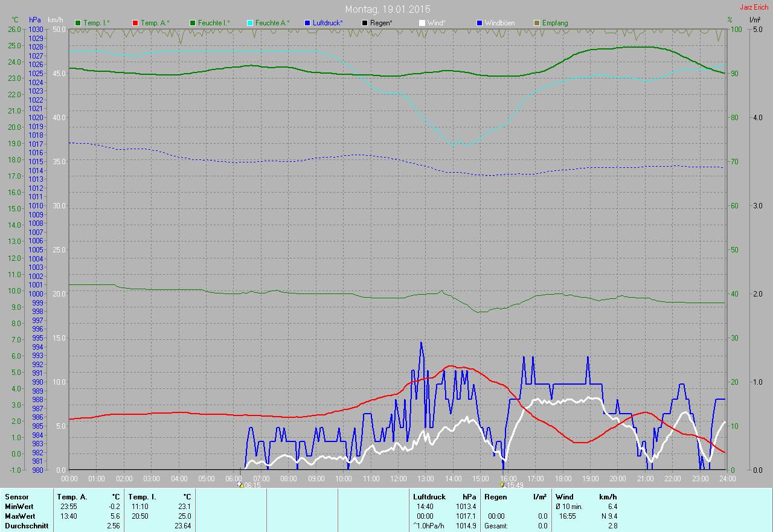Click the minimum outside temperature -0.2
Image resolution: width=773 pixels, height=532 pixels.
click(114, 506)
